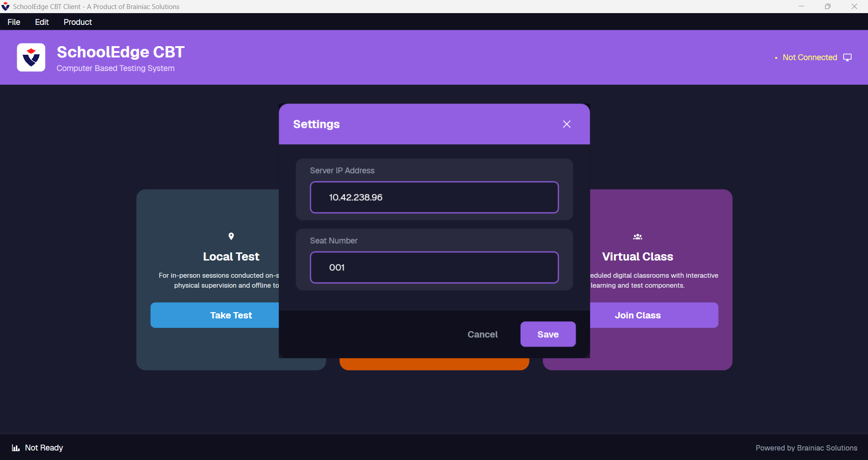The image size is (868, 460).
Task: Open the Edit menu
Action: 42,22
